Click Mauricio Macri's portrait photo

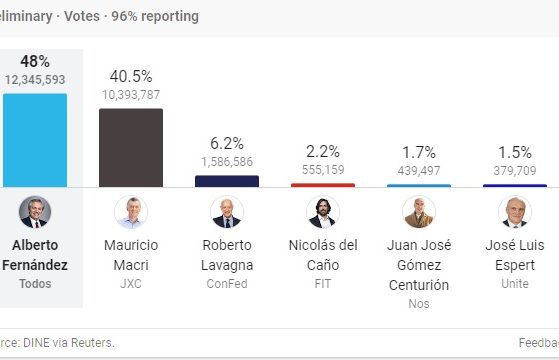[x=131, y=212]
